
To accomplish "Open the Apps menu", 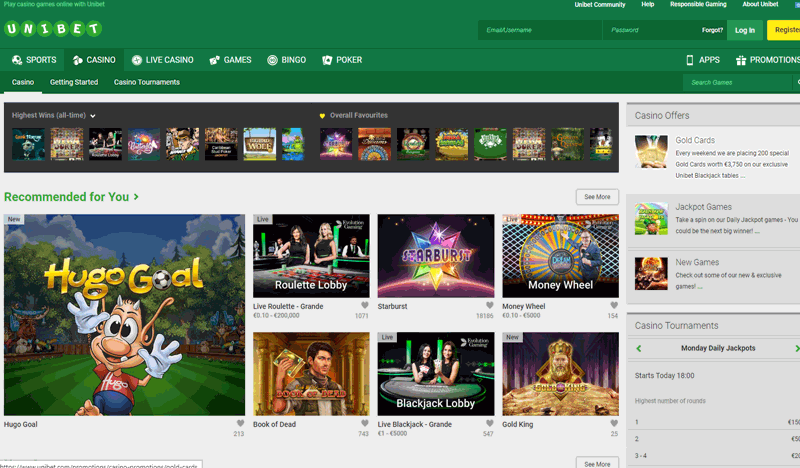I will [703, 60].
